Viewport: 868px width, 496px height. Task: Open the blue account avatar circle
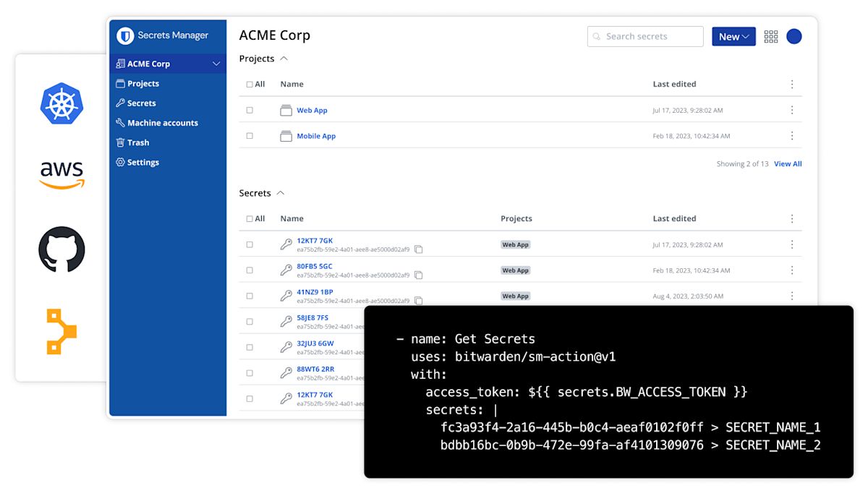coord(794,36)
